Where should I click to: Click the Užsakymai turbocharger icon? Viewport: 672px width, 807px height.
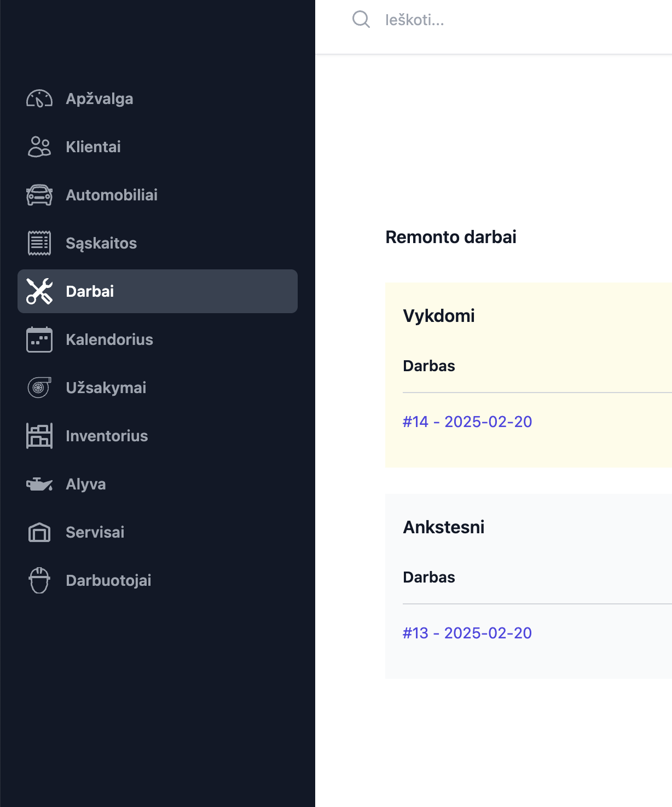pos(39,388)
